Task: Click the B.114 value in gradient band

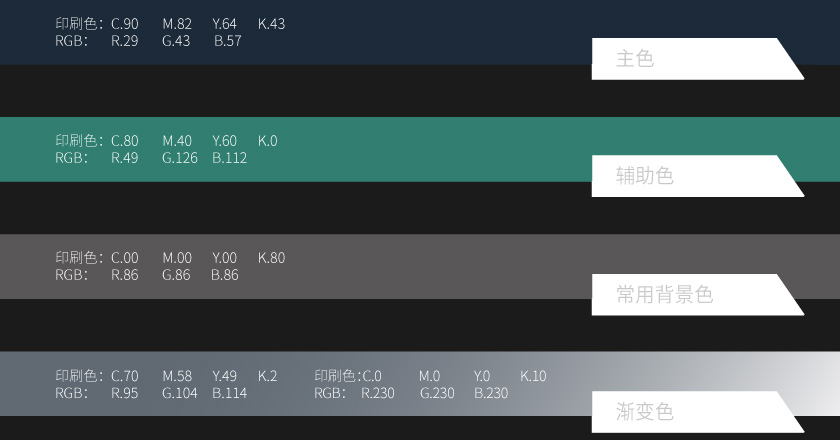Action: point(229,393)
